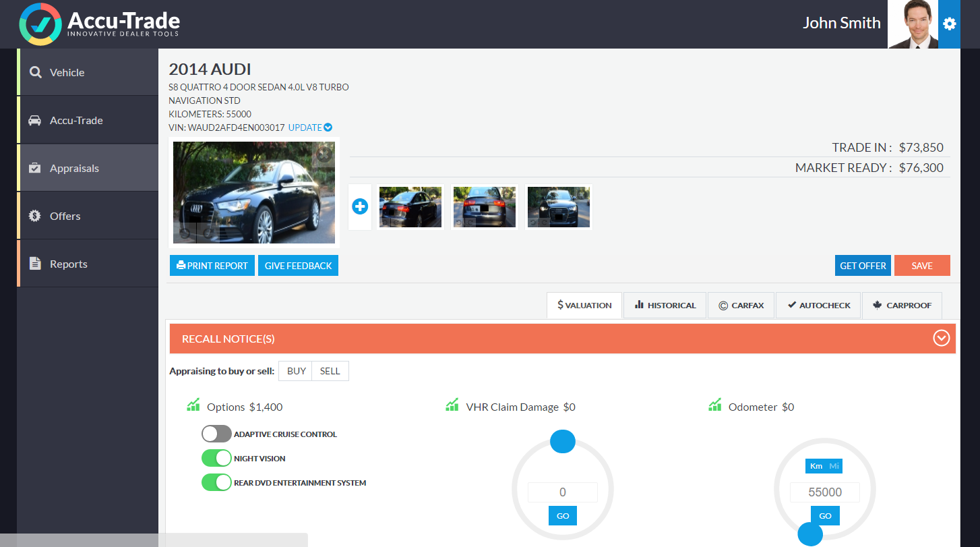Choose SELL for appraisal purpose
The height and width of the screenshot is (547, 980).
pyautogui.click(x=330, y=371)
